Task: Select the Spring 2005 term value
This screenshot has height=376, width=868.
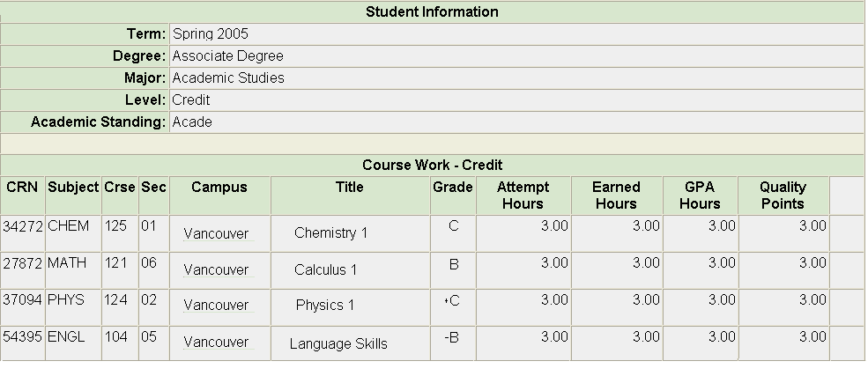Action: [211, 34]
